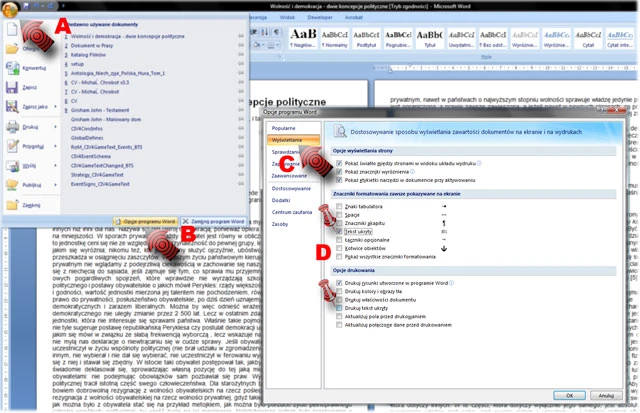Enable 'Pokaż wszystkie znaczniki formatowania' checkbox

(x=339, y=257)
